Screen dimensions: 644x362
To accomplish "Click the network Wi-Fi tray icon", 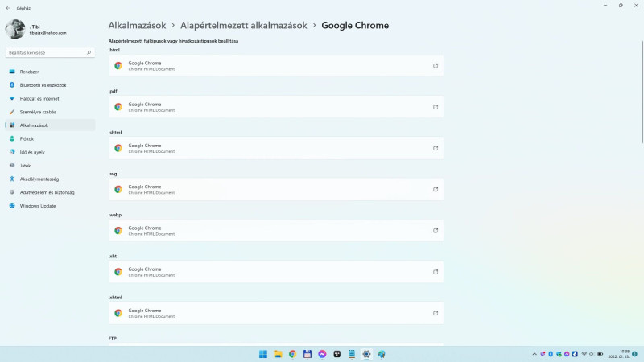I will tap(584, 354).
